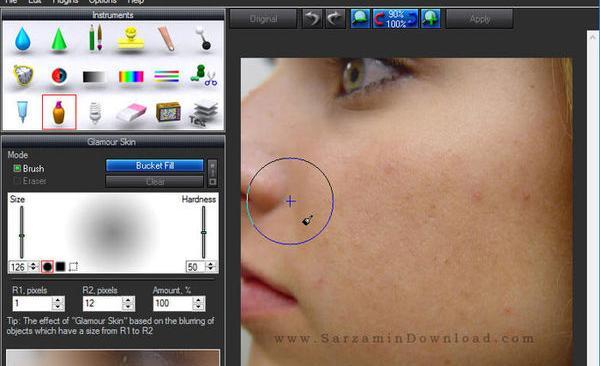Select the pencil and brush instrument
Screen dimensions: 600x366
pyautogui.click(x=95, y=38)
